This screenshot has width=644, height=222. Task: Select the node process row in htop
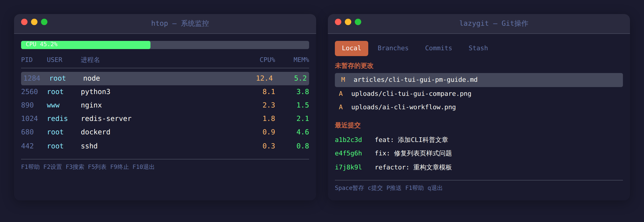pyautogui.click(x=165, y=78)
